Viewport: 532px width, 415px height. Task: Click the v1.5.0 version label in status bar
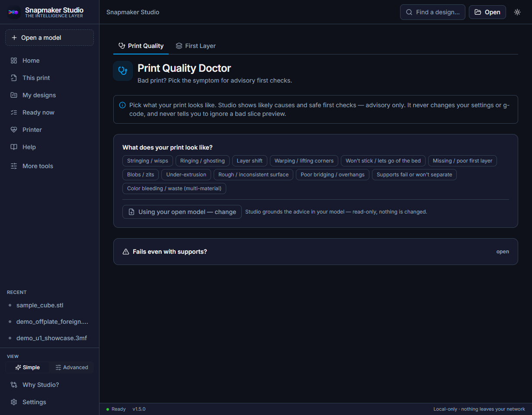coord(139,409)
